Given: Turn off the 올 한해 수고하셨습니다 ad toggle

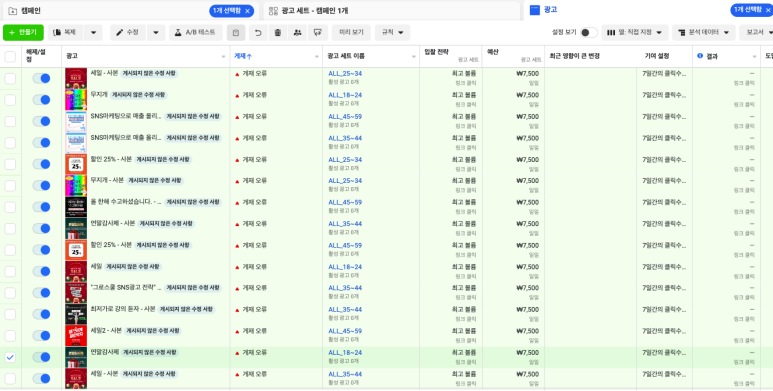Looking at the screenshot, I should (x=41, y=207).
